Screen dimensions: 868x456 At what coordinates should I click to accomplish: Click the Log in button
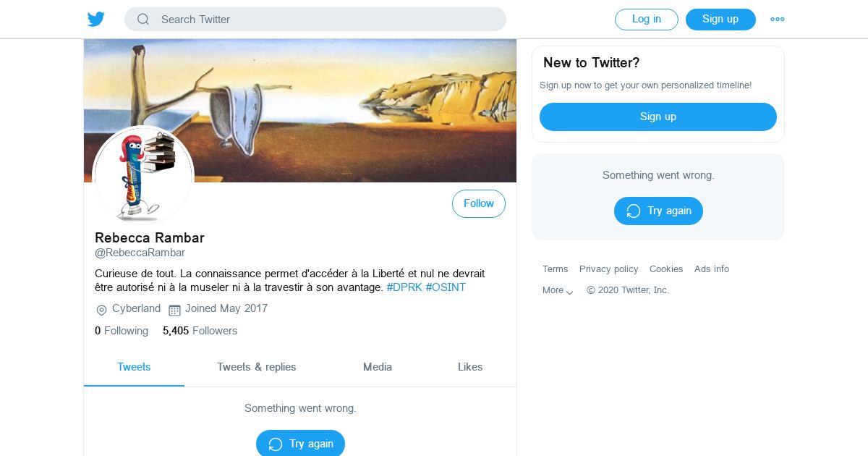click(x=647, y=20)
